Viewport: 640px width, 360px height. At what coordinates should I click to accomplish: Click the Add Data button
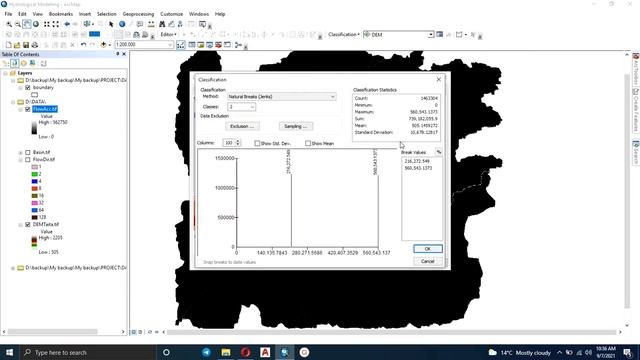[103, 44]
